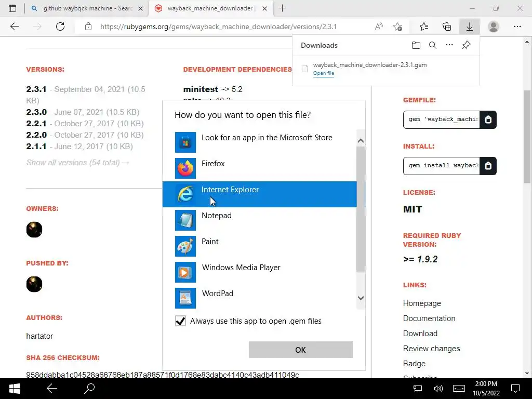Click the Downloads toolbar arrow icon
532x399 pixels.
pos(470,26)
